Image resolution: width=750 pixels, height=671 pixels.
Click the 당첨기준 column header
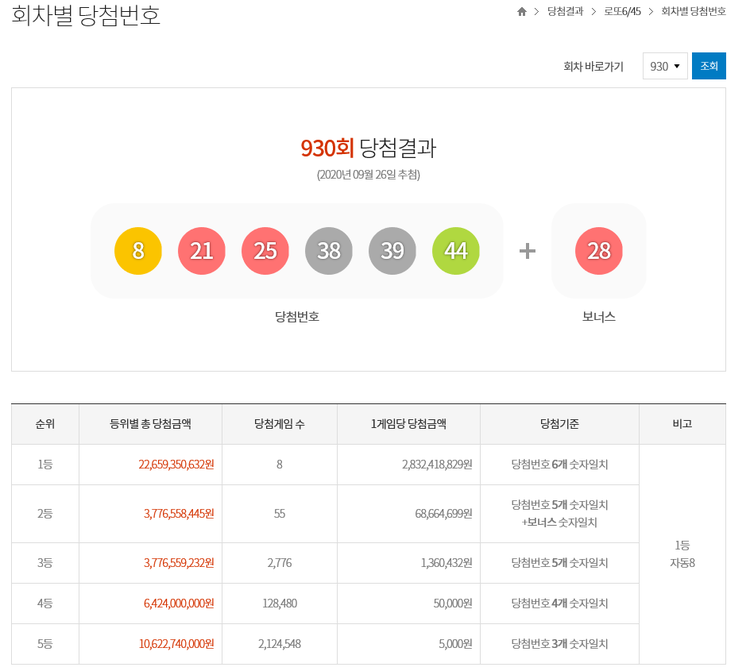click(x=560, y=424)
